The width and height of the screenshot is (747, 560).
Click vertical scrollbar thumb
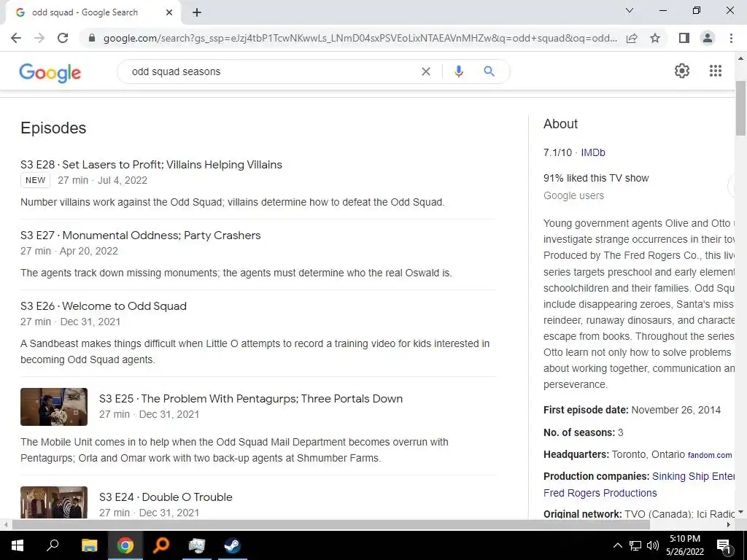coord(740,107)
